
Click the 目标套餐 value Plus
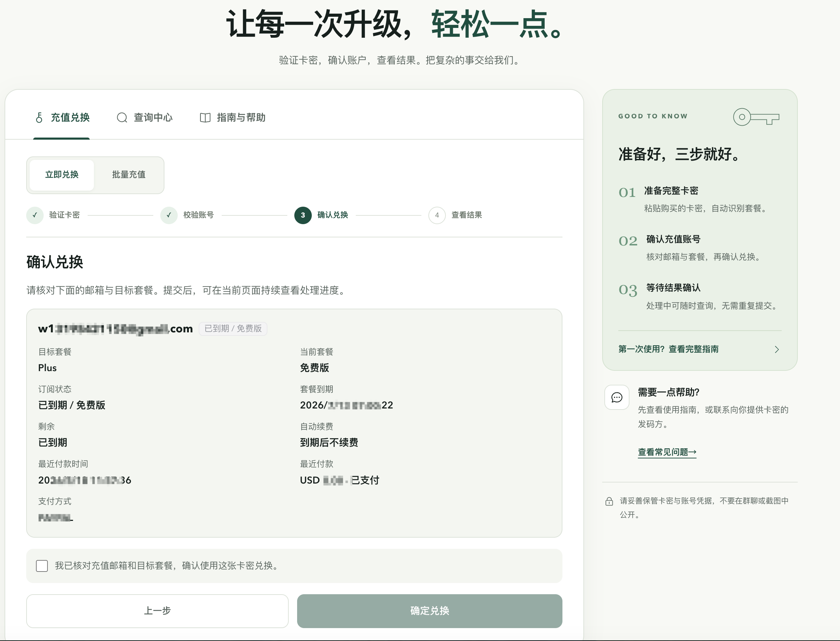(x=47, y=368)
